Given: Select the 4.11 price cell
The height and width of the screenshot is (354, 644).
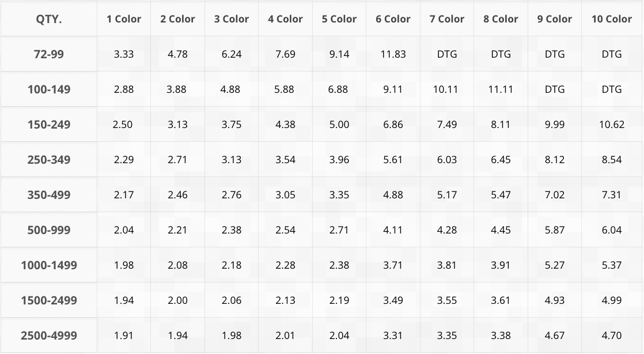Looking at the screenshot, I should (x=393, y=230).
